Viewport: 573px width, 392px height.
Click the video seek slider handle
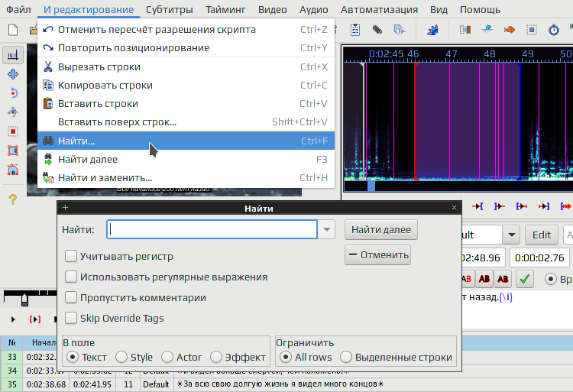(x=24, y=300)
